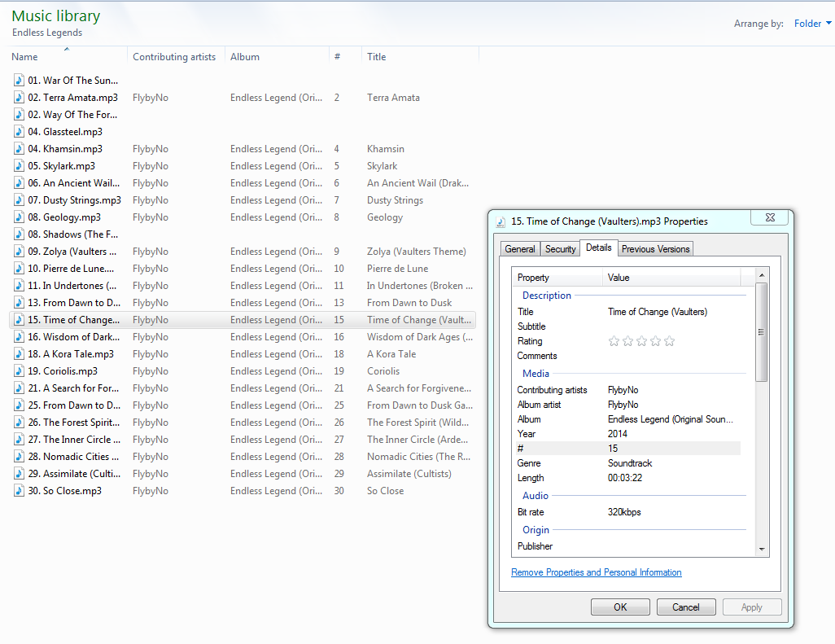This screenshot has height=644, width=835.
Task: Click the file icon of 09. Zolya (Vaulters
Action: (x=20, y=252)
